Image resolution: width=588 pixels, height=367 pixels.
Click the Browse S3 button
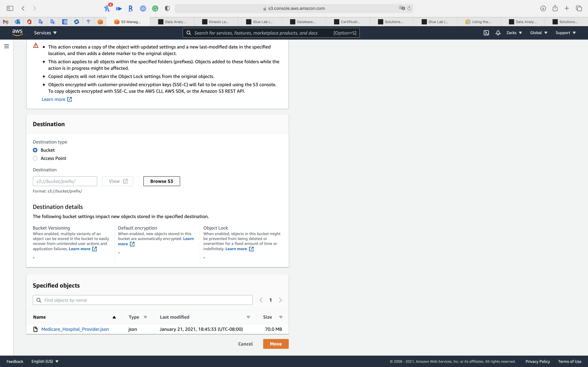pyautogui.click(x=162, y=181)
